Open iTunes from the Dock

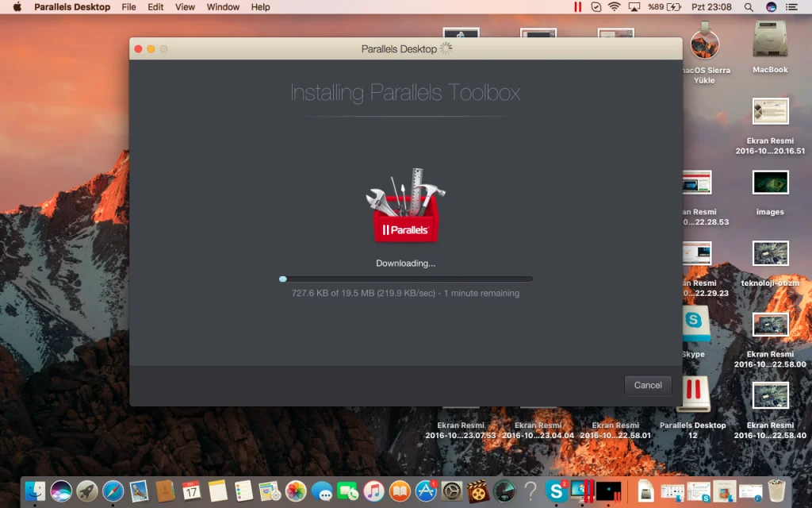[x=374, y=491]
